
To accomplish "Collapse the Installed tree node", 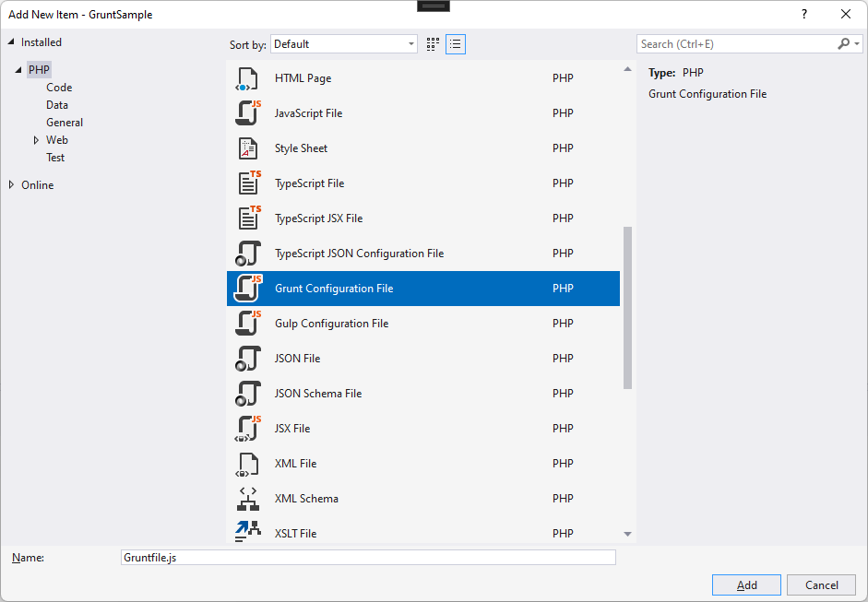I will [11, 42].
